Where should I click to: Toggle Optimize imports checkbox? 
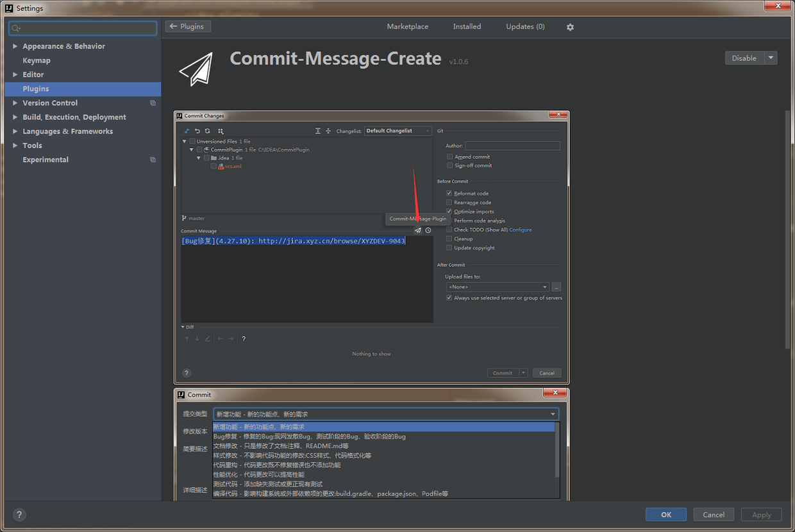[x=449, y=211]
